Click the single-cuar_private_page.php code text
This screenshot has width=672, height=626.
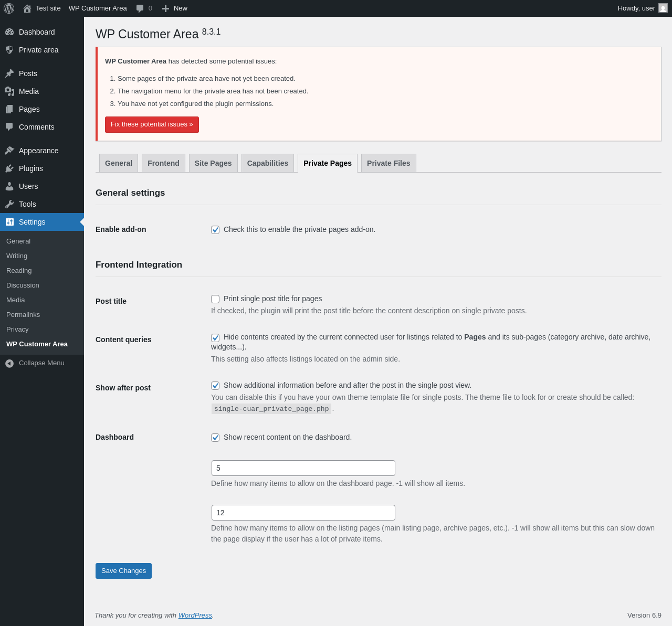(271, 409)
